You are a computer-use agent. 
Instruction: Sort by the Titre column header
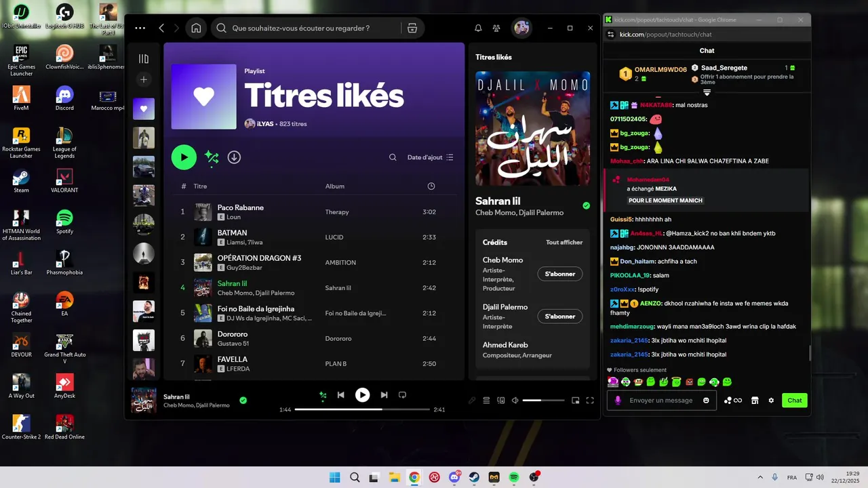point(200,186)
